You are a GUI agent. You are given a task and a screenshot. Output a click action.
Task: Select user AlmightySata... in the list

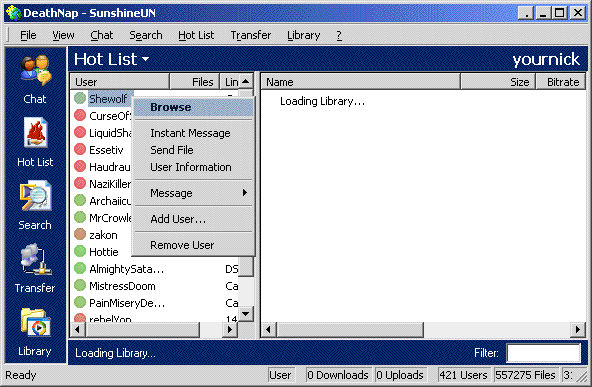pos(127,269)
